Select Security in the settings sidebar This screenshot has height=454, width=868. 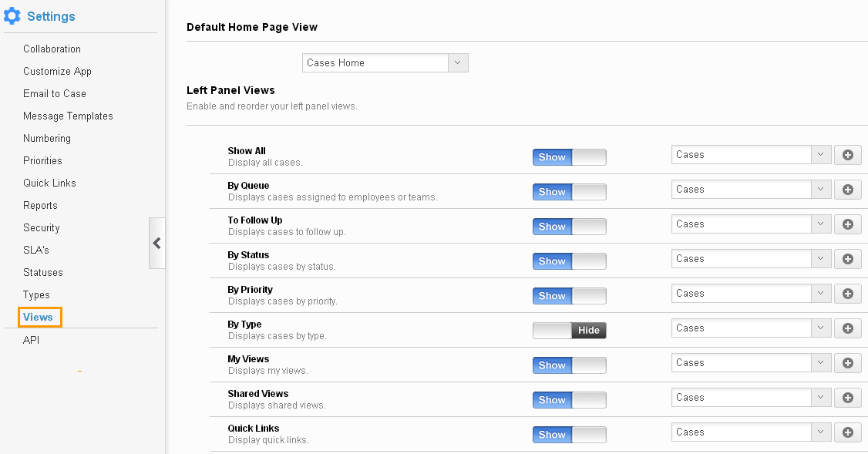[42, 227]
